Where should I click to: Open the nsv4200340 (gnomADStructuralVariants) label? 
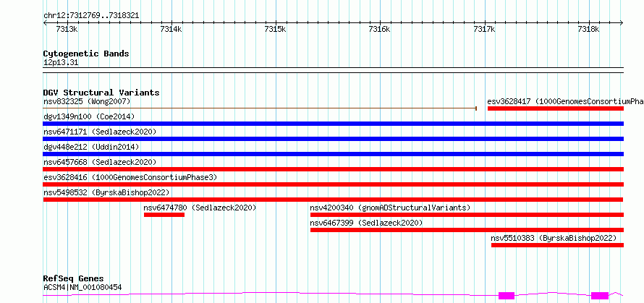click(x=390, y=208)
